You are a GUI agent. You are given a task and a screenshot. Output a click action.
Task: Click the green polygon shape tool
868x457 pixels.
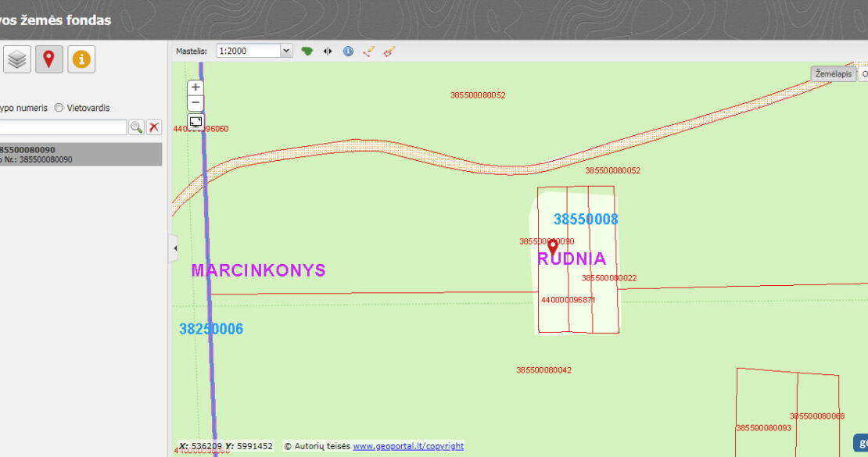[307, 51]
